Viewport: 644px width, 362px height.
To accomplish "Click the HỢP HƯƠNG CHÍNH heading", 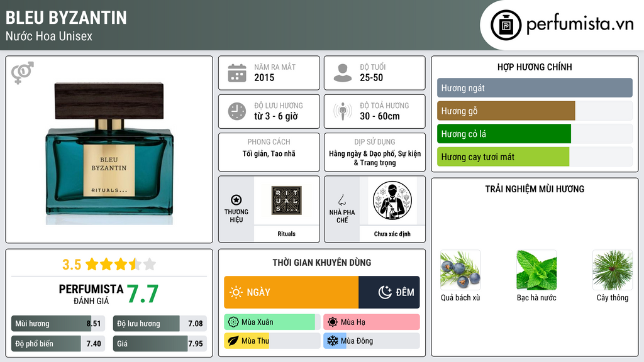I will point(535,67).
